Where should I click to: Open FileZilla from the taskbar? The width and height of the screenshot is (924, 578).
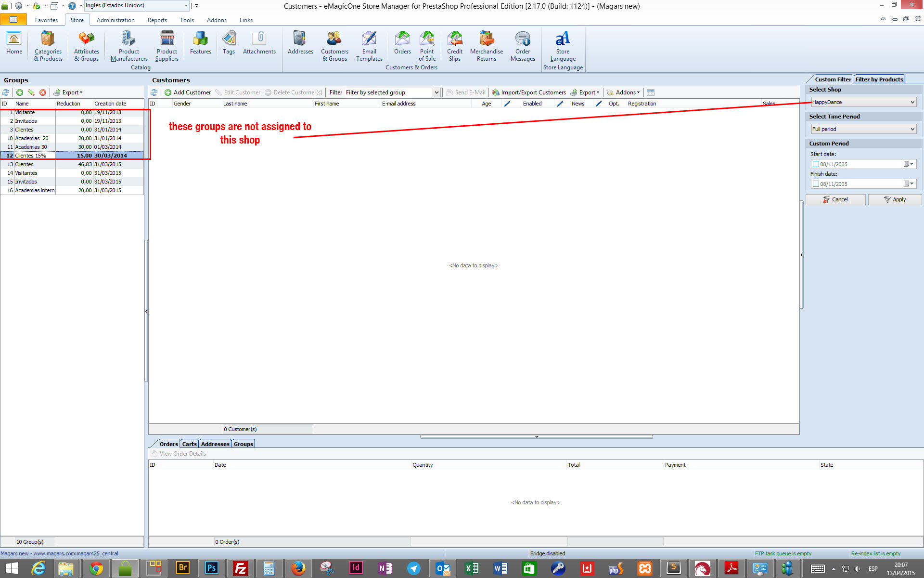click(240, 568)
